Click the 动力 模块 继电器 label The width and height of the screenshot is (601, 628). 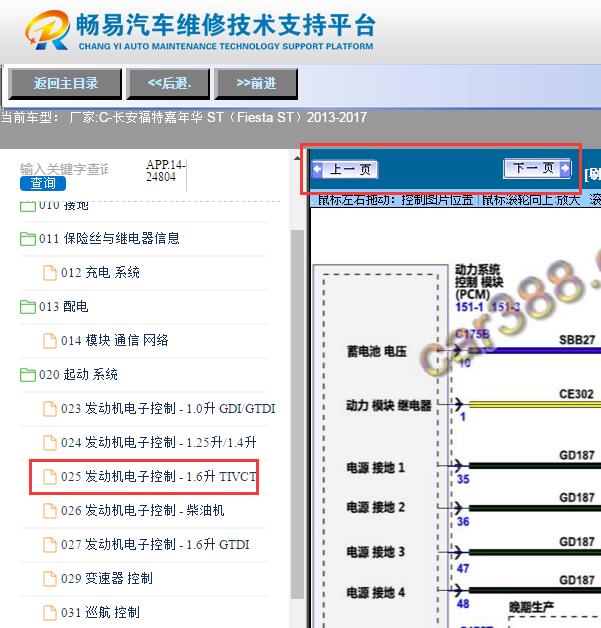[388, 406]
